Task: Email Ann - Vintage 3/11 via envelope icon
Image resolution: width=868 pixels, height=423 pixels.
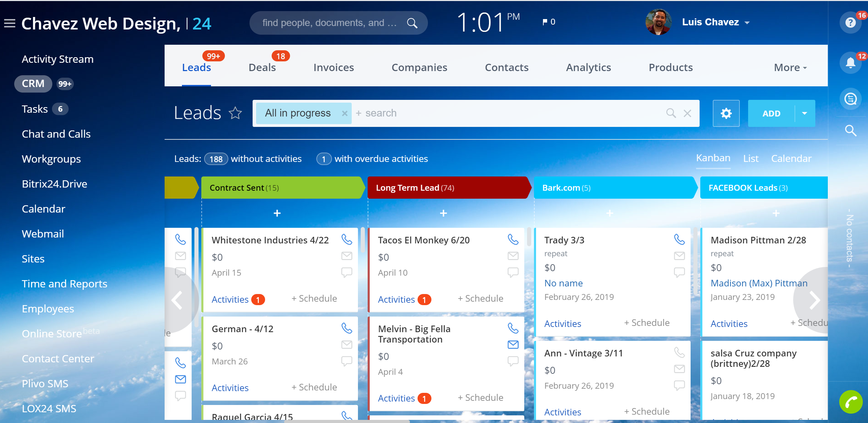Action: coord(679,369)
